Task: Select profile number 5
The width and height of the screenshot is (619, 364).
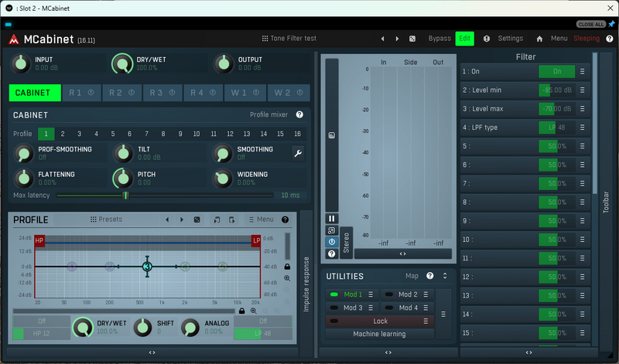Action: point(113,134)
